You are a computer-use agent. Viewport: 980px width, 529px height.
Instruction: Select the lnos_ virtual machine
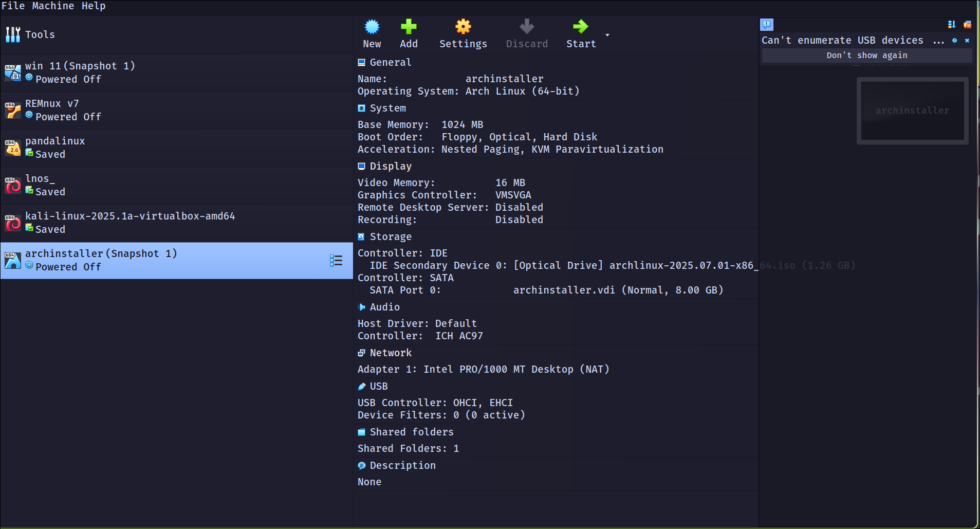pos(176,185)
